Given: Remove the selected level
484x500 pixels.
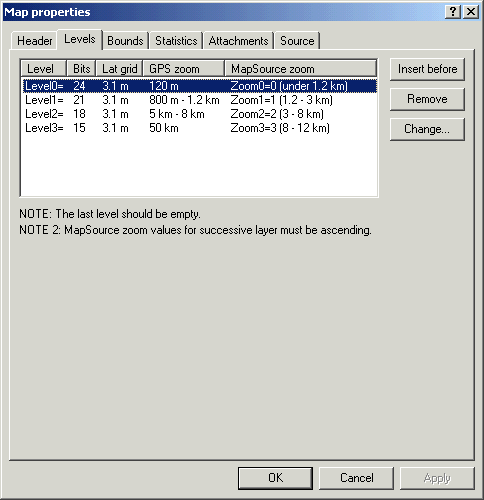Looking at the screenshot, I should [427, 99].
